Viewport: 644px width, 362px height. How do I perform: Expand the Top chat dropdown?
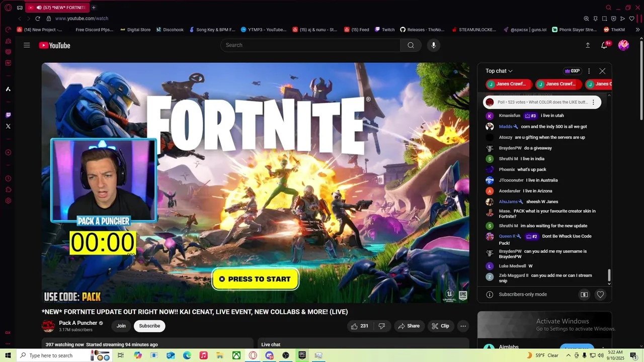click(499, 71)
